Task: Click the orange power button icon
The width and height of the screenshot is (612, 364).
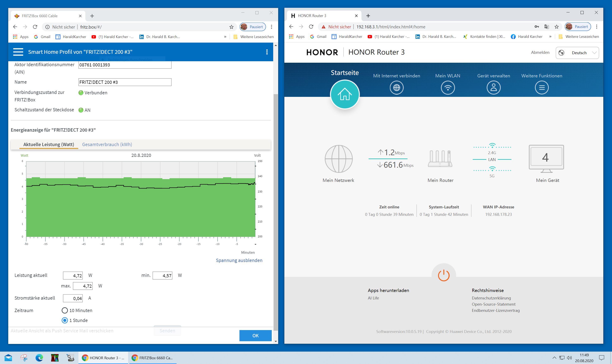Action: pos(444,275)
